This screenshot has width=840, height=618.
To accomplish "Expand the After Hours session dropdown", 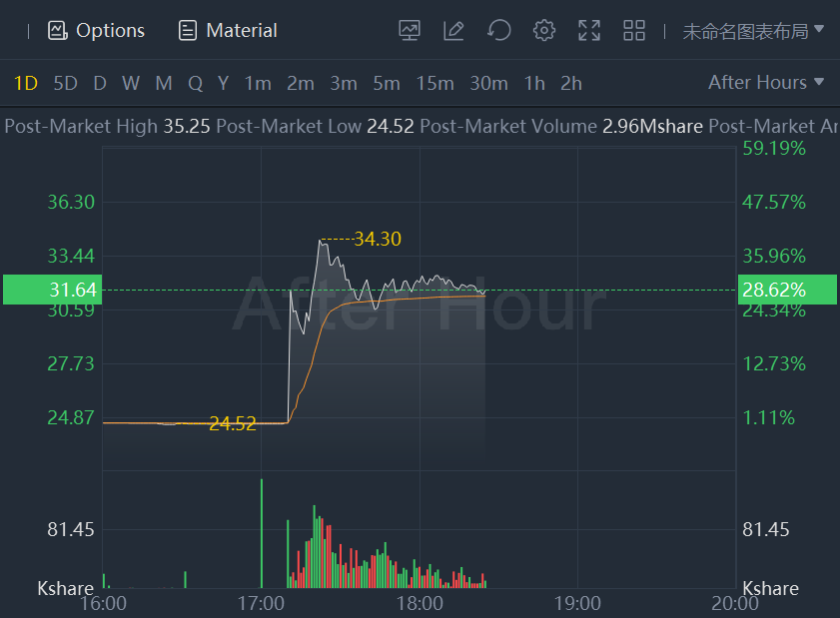I will [765, 83].
